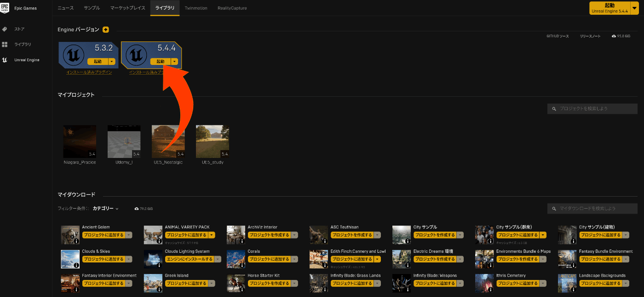Open dropdown arrow for Edith Finch button
The height and width of the screenshot is (297, 644).
tap(377, 259)
